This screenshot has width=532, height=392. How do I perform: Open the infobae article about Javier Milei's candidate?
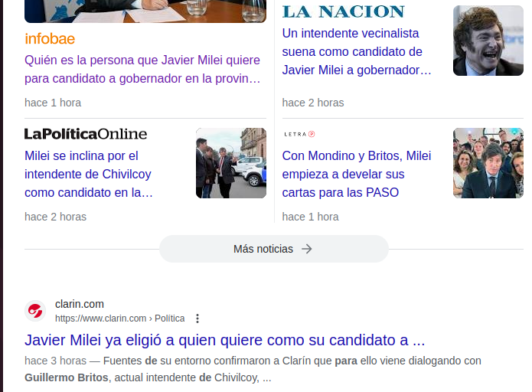pos(142,69)
